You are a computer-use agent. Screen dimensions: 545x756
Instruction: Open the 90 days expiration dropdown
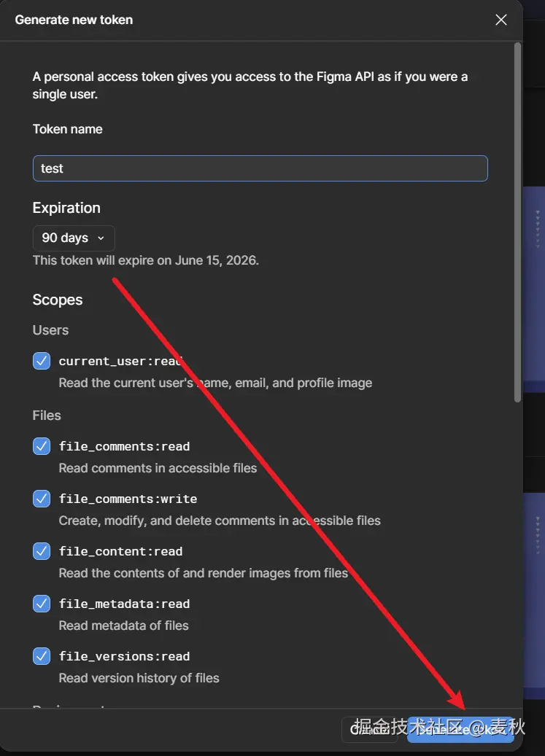(x=74, y=238)
